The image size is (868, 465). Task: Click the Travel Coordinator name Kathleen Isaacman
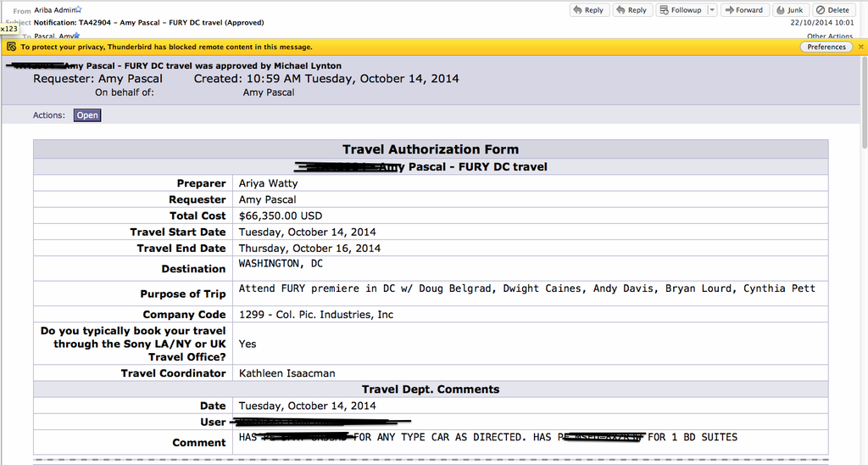(x=286, y=373)
